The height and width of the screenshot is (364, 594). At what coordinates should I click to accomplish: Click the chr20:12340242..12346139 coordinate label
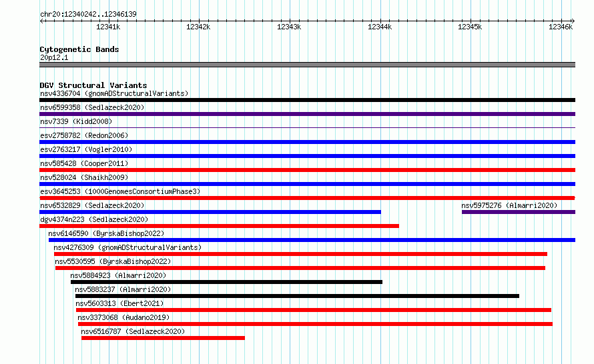click(88, 15)
